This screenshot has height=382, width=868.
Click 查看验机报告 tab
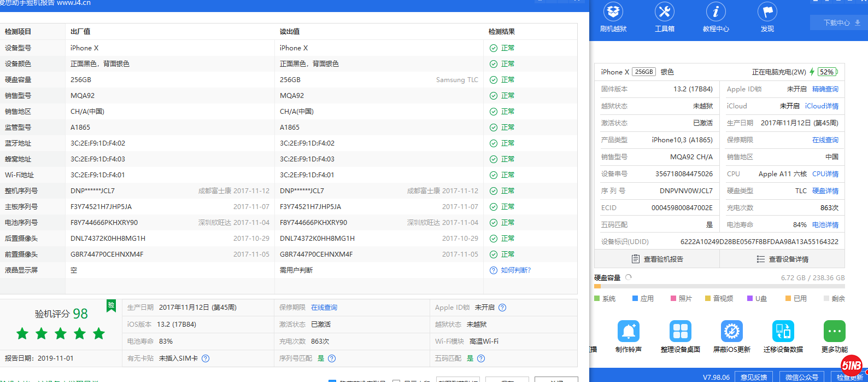tap(657, 259)
